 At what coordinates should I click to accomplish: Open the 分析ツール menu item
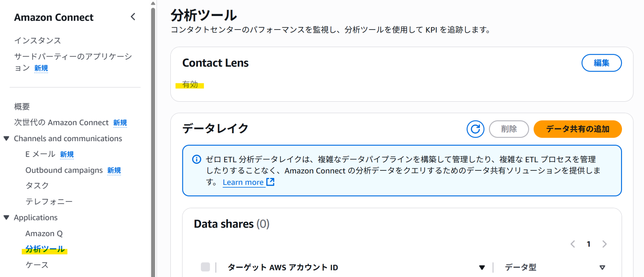tap(45, 249)
